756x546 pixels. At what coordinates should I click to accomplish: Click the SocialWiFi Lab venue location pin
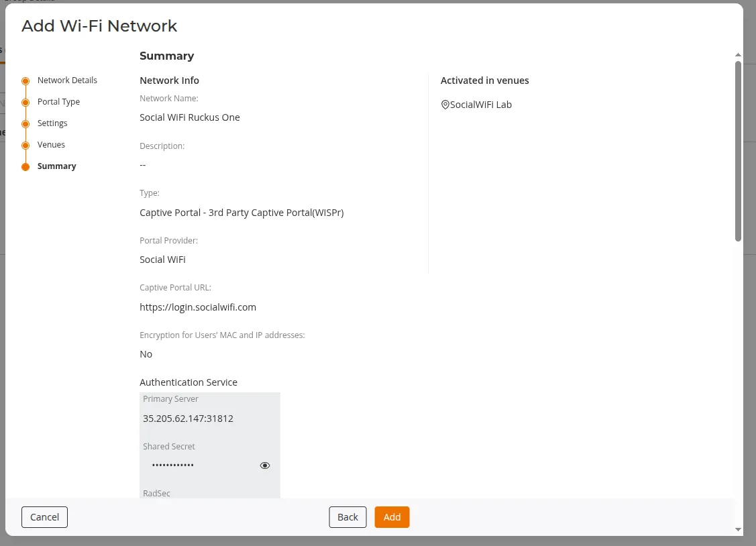[445, 105]
